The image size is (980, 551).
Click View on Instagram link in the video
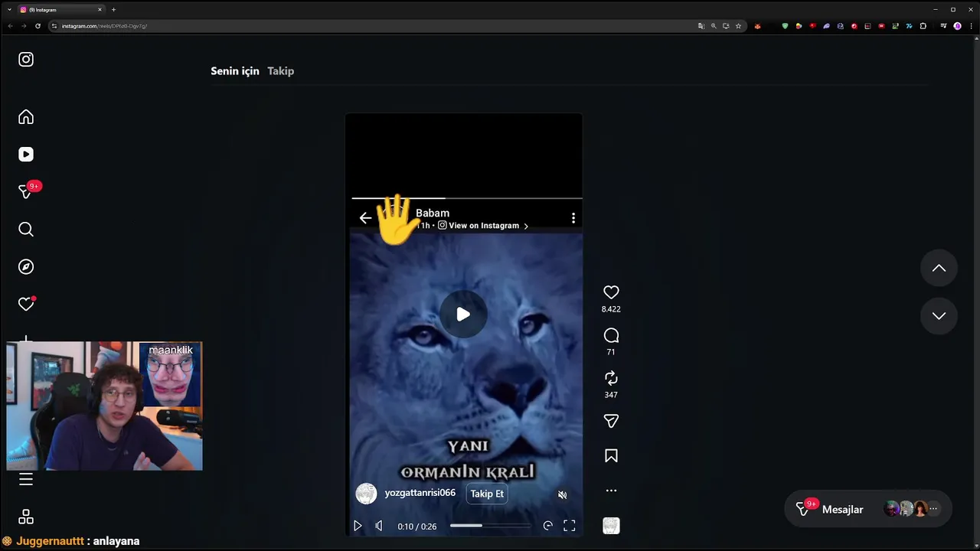483,226
